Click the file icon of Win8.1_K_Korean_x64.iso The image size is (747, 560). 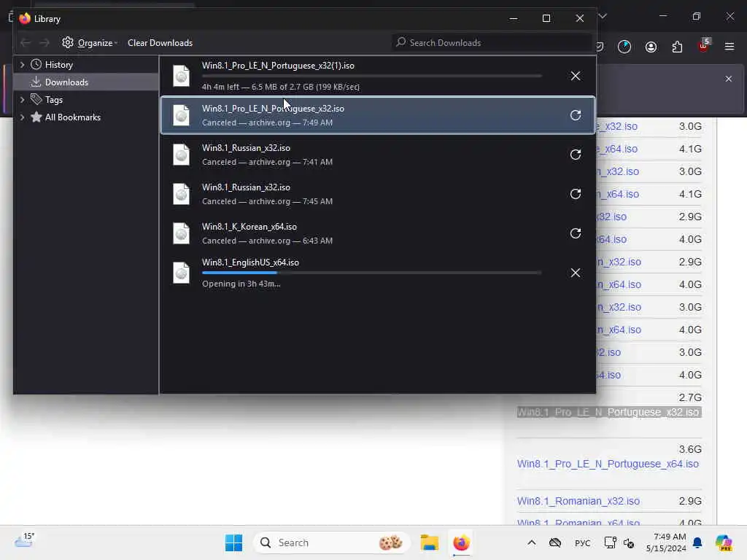181,233
